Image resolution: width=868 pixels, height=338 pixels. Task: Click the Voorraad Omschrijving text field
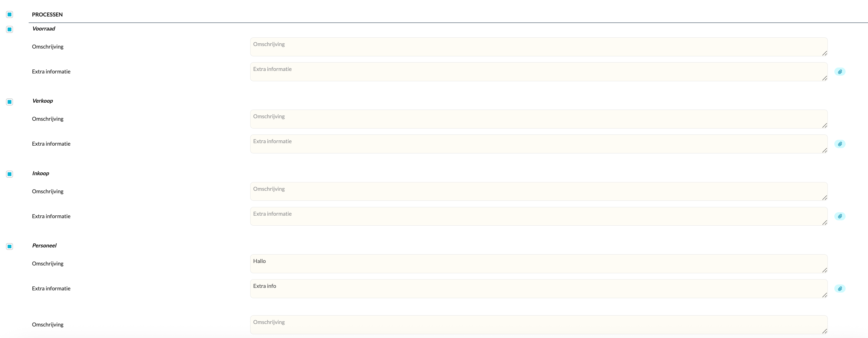point(538,47)
